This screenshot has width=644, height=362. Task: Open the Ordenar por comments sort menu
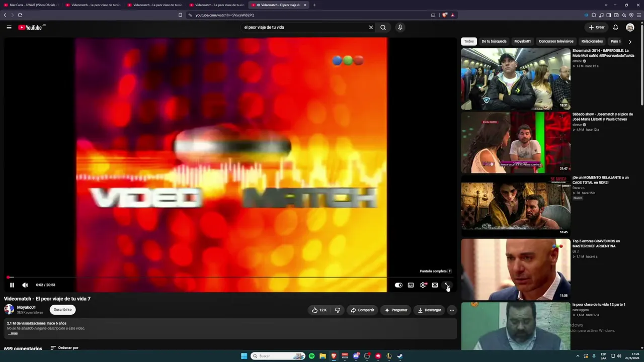point(64,348)
